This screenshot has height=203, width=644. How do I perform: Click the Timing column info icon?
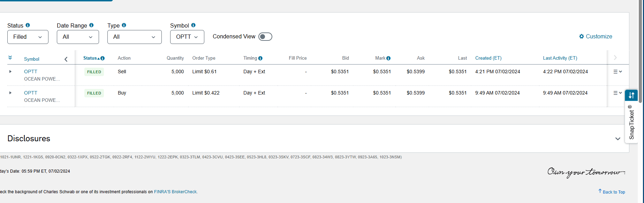click(260, 58)
